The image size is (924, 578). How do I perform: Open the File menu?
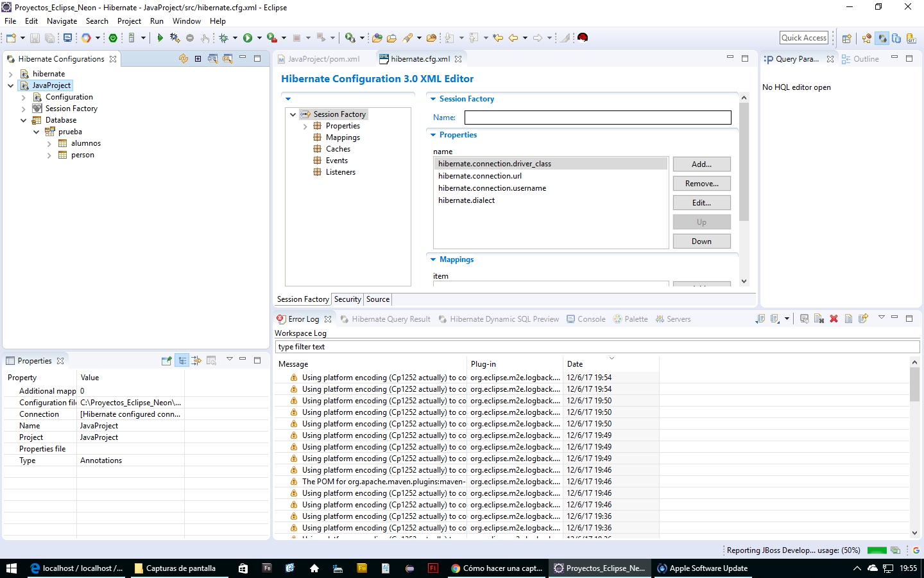pos(10,21)
